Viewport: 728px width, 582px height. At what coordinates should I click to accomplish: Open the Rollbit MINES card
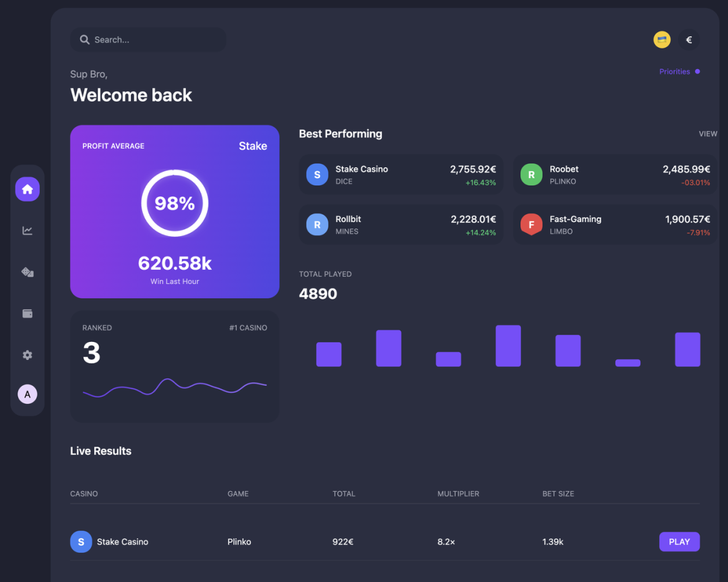(401, 225)
